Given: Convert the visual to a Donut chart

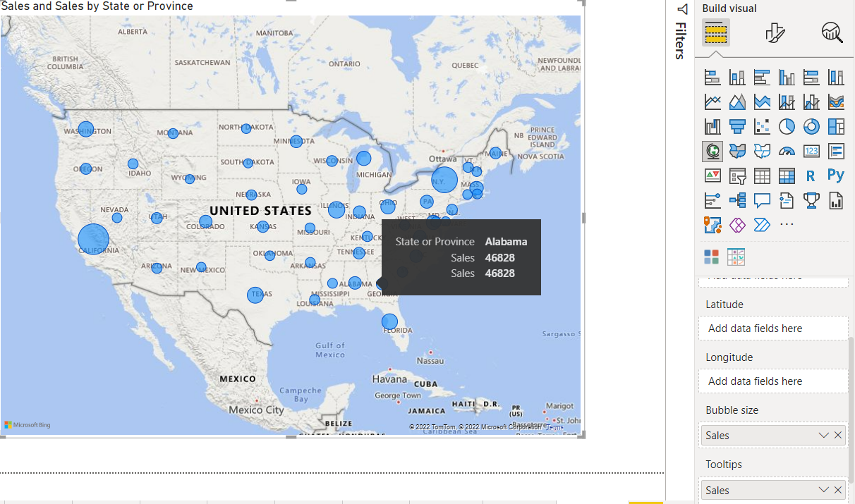Looking at the screenshot, I should [811, 127].
